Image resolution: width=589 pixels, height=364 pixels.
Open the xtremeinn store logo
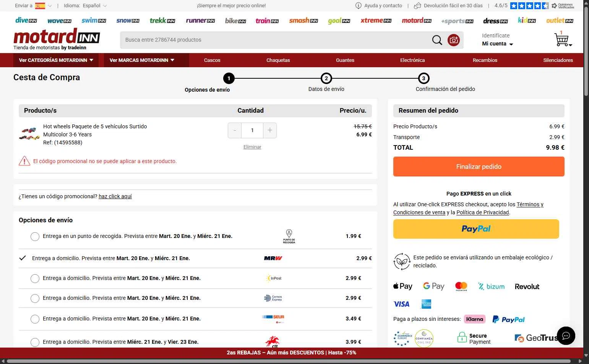point(376,21)
